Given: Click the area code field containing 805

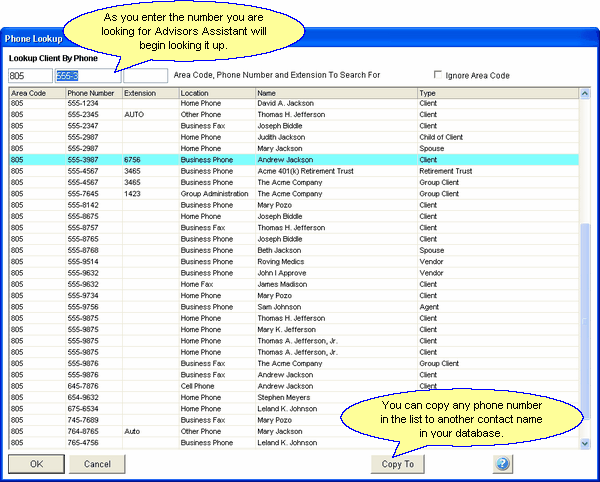Looking at the screenshot, I should pos(28,75).
